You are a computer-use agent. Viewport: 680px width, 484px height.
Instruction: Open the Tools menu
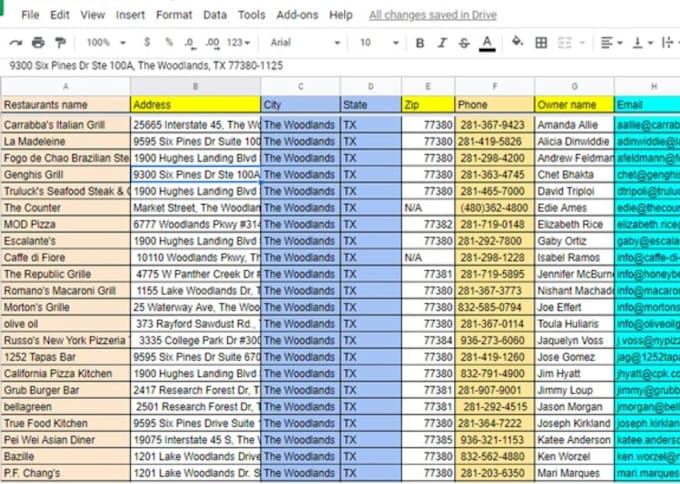[x=252, y=15]
